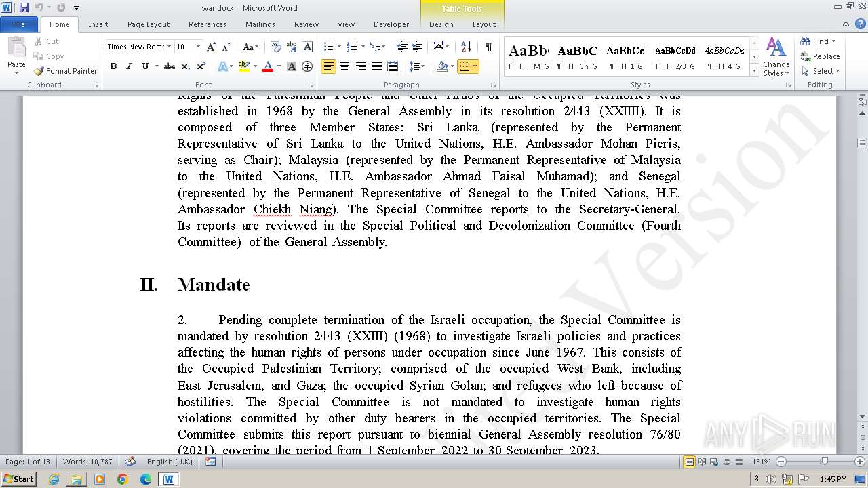Open the Line Spacing dropdown

tap(417, 66)
